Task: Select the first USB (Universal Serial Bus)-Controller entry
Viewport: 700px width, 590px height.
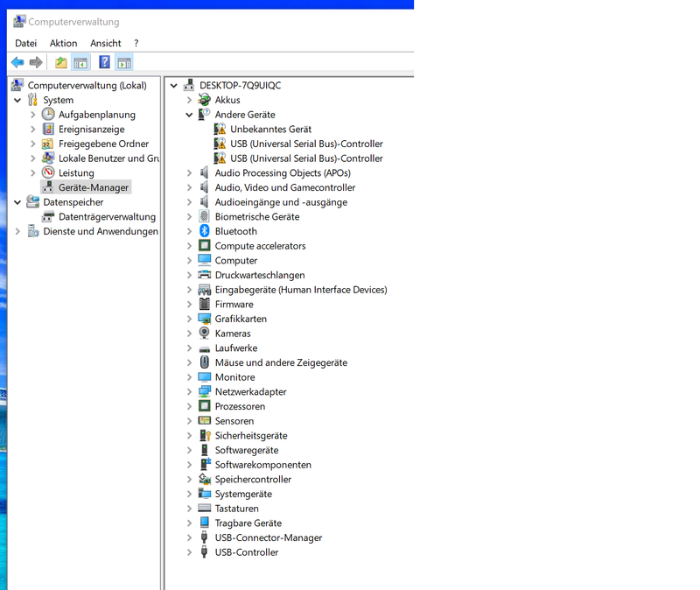Action: [x=306, y=144]
